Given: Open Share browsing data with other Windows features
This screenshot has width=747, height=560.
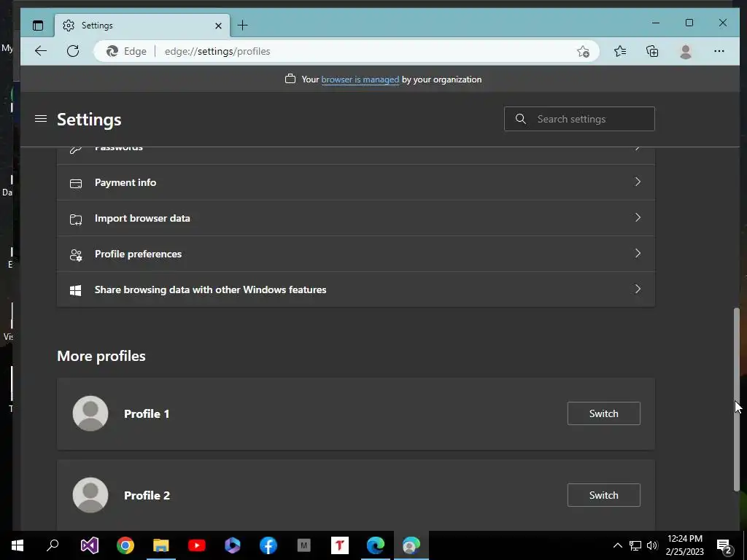Looking at the screenshot, I should [356, 289].
